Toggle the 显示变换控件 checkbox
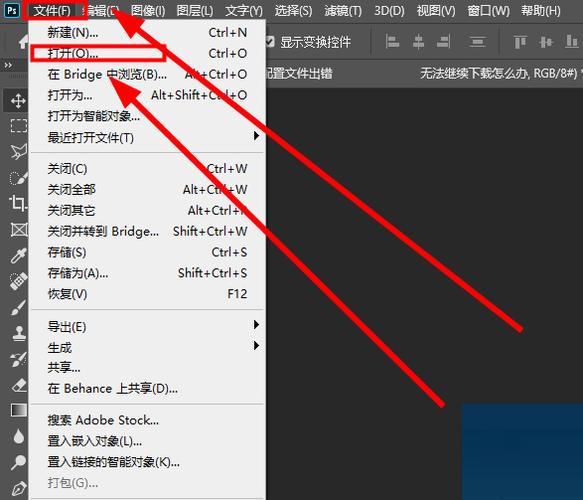Viewport: 583px width, 500px height. coord(270,42)
